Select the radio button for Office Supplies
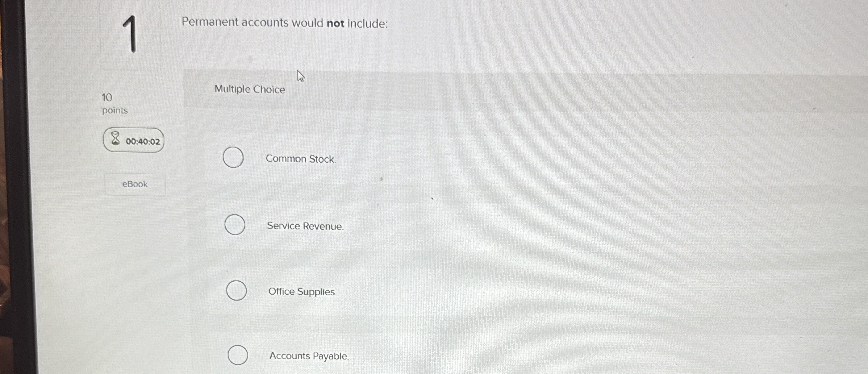This screenshot has width=868, height=374. pos(236,291)
